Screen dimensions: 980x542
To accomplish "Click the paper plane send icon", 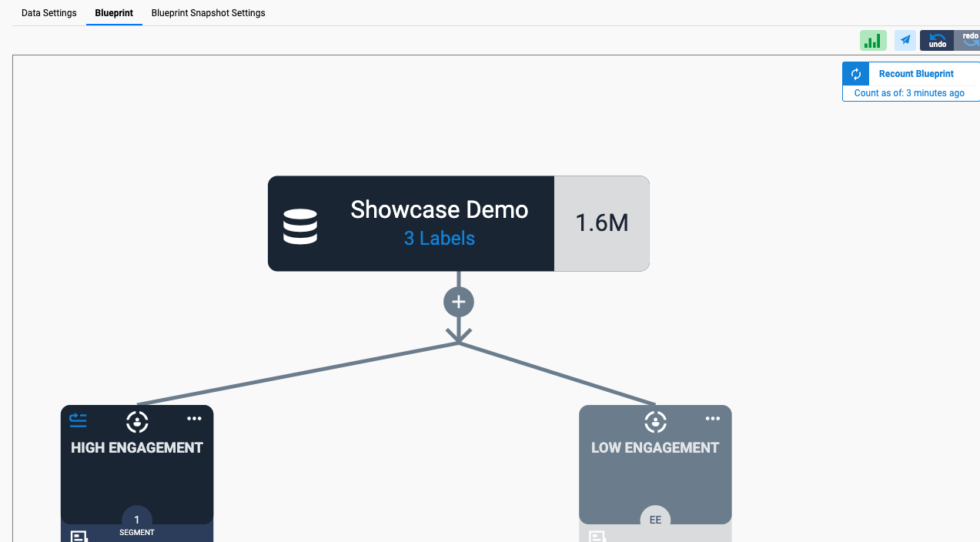I will (x=905, y=41).
